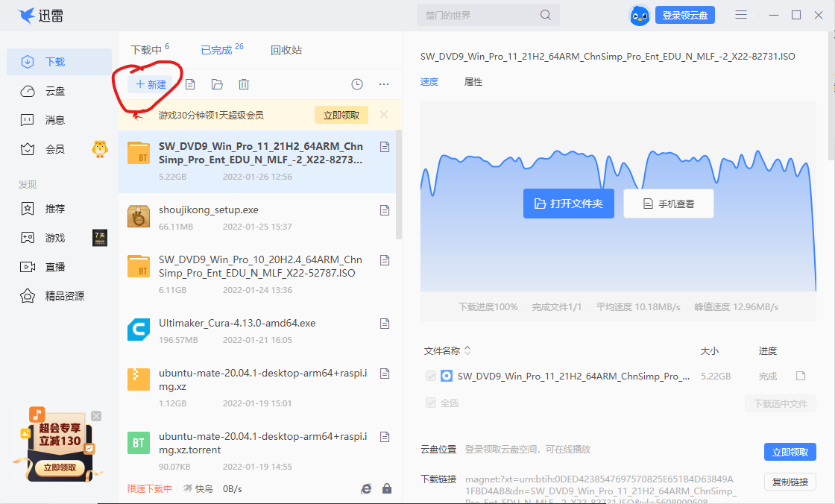Image resolution: width=835 pixels, height=504 pixels.
Task: Open the 精品资源 resources page
Action: tap(52, 296)
